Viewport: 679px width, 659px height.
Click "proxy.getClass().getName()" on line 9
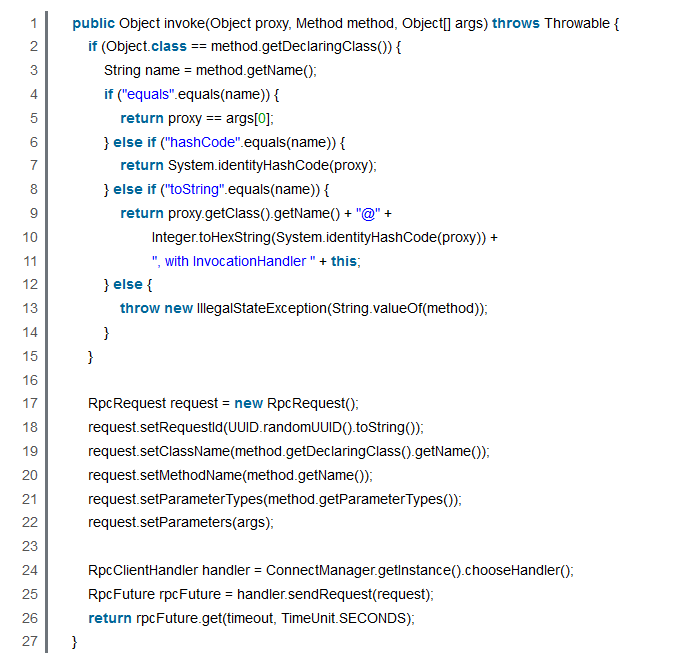coord(254,213)
